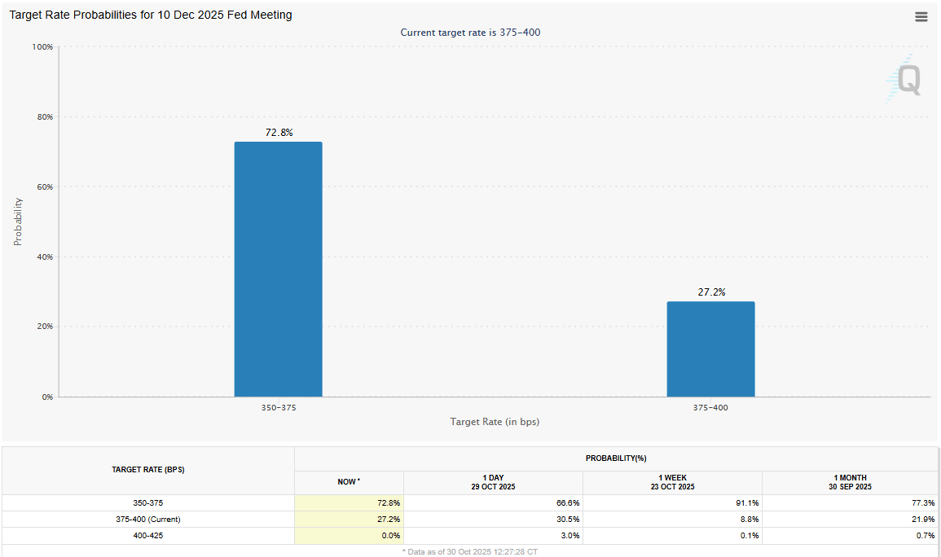
Task: Click the QuikStrike Q logo watermark
Action: point(906,78)
